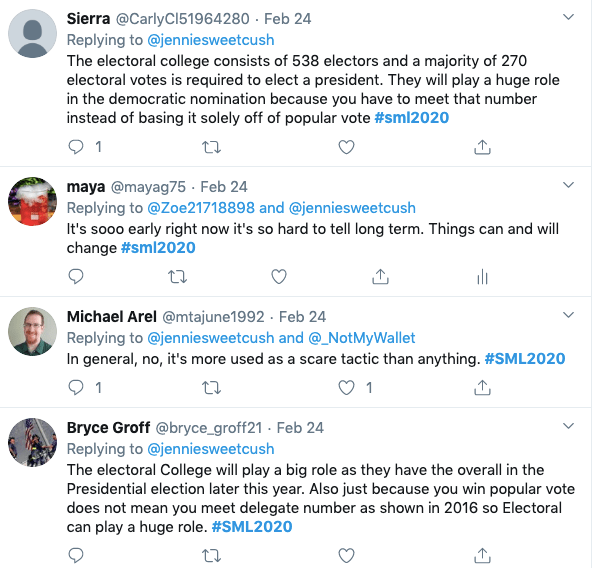Open chevron menu on Michael Arel's tweet
The image size is (601, 568).
[568, 315]
